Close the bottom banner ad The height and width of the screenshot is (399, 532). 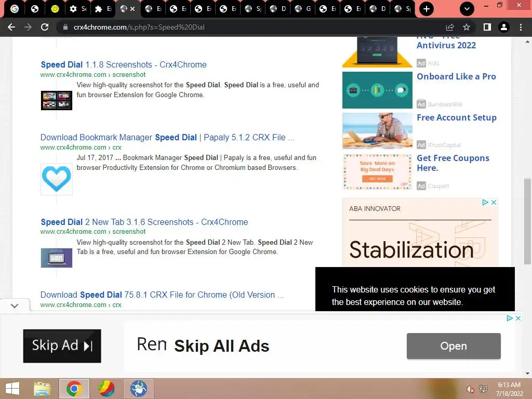[518, 318]
